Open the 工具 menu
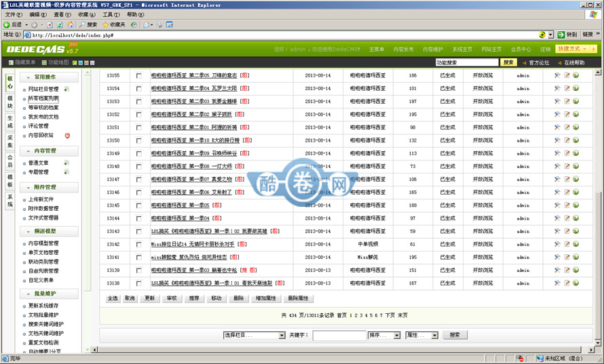Viewport: 604px width, 364px height. [111, 15]
